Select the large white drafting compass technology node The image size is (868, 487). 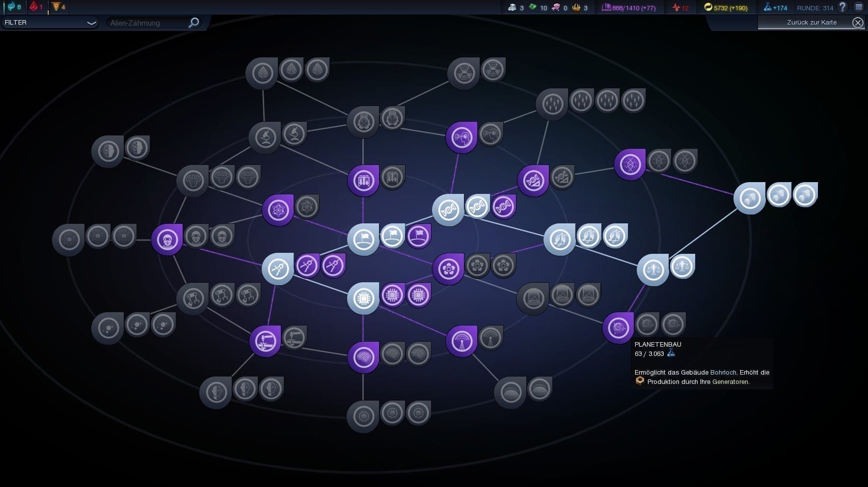pyautogui.click(x=278, y=269)
